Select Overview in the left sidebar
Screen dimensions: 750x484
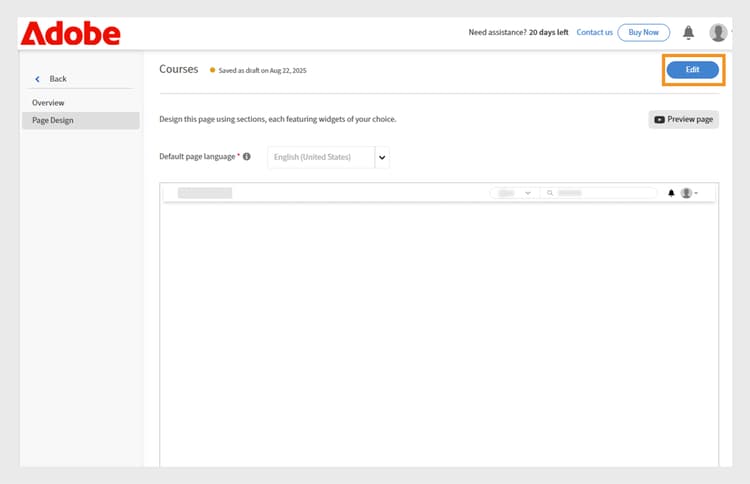[48, 103]
